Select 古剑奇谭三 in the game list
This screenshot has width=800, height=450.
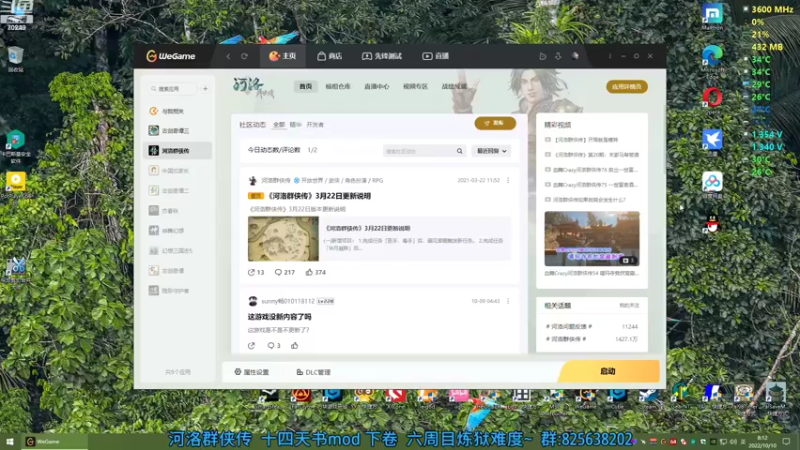pyautogui.click(x=178, y=131)
